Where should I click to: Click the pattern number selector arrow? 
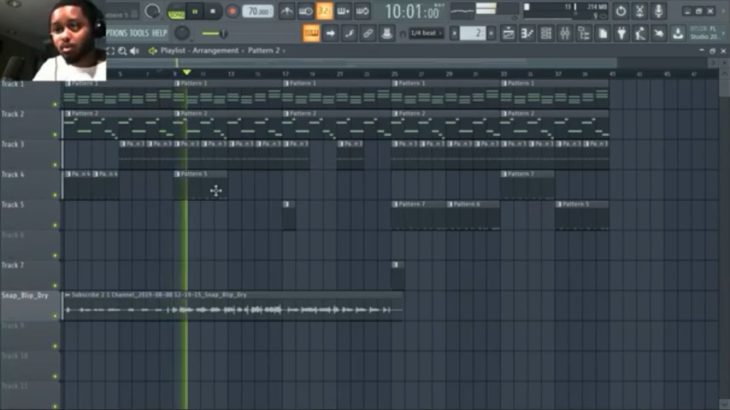point(492,34)
